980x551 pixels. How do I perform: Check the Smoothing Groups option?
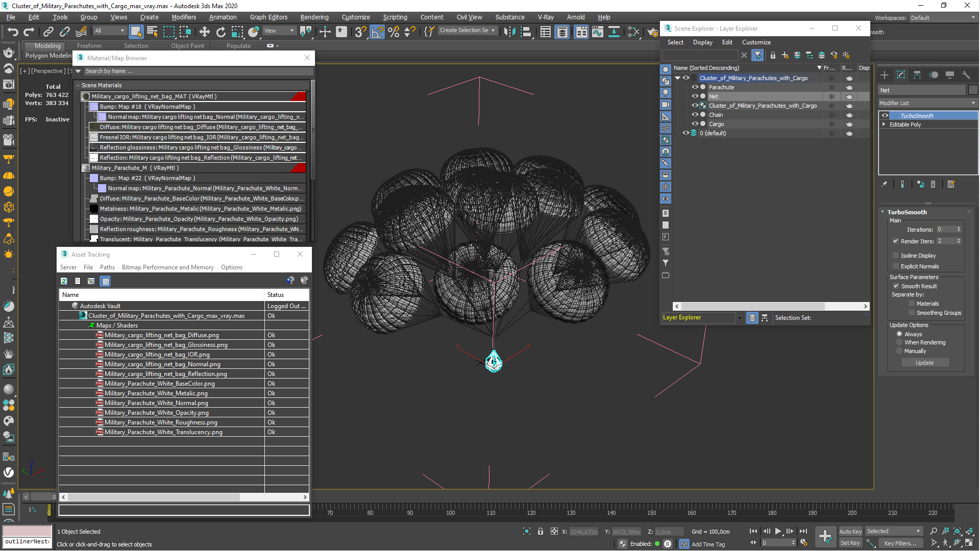click(x=912, y=313)
